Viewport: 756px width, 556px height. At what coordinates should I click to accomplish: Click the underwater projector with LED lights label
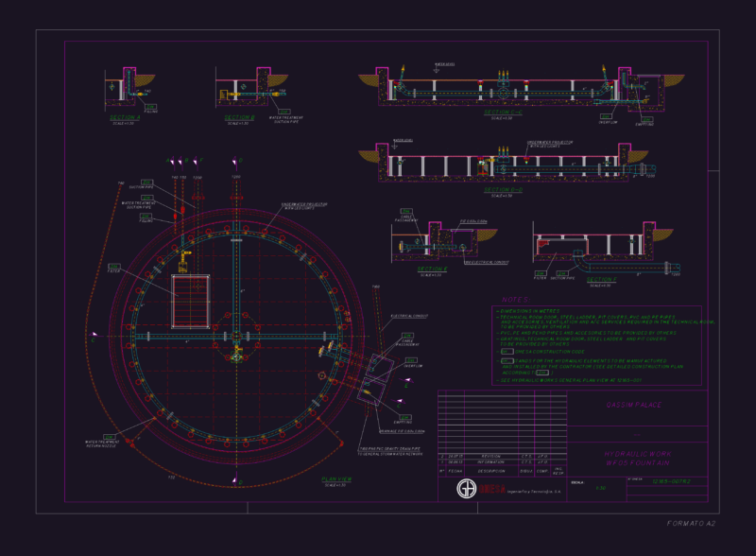304,206
